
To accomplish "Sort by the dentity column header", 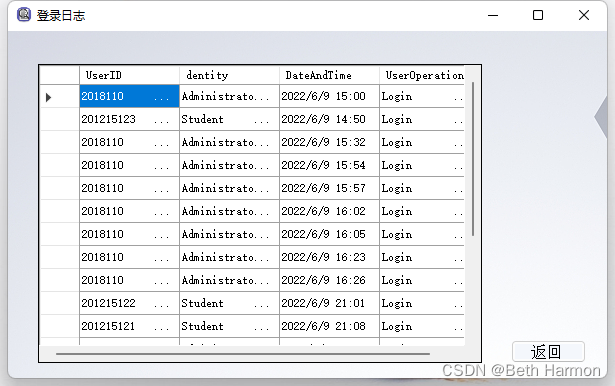I will coord(229,75).
